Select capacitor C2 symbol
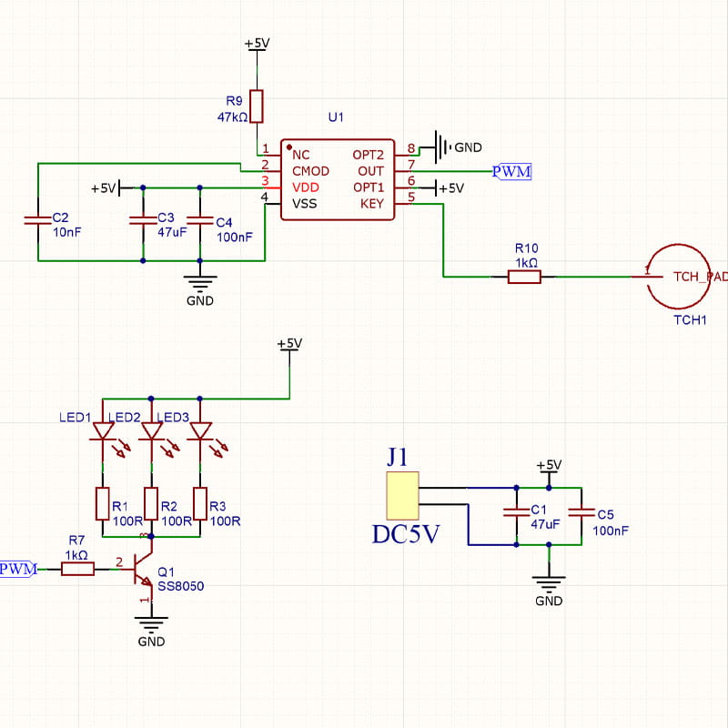The width and height of the screenshot is (728, 728). pyautogui.click(x=38, y=220)
